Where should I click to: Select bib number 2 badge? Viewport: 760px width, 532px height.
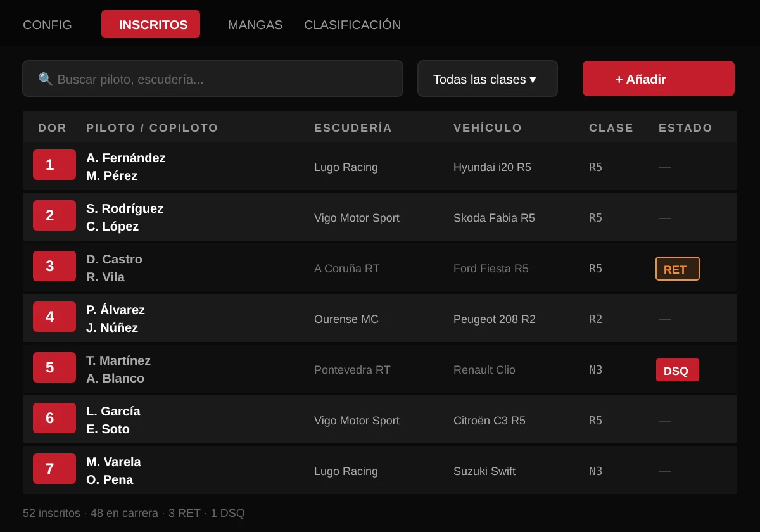pos(54,215)
